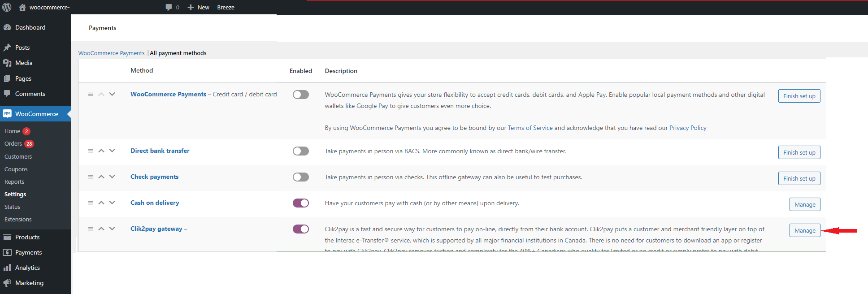Viewport: 868px width, 294px height.
Task: Switch to WooCommerce Payments section link
Action: point(112,53)
